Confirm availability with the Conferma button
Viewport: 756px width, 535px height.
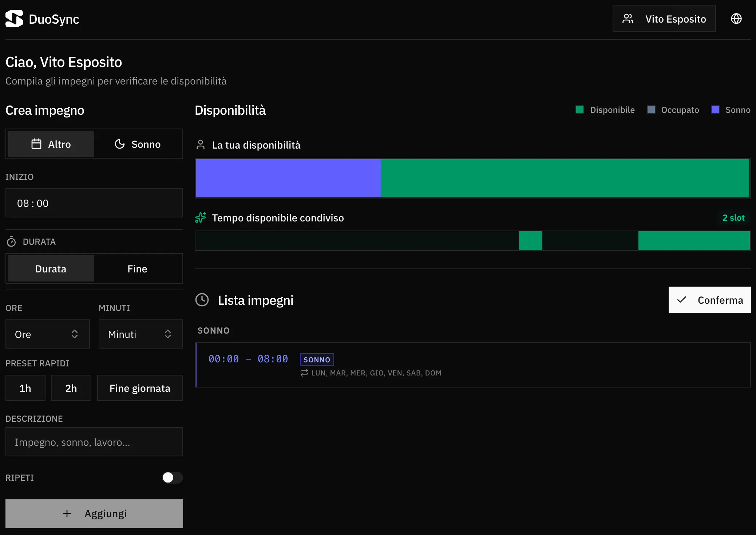point(709,300)
